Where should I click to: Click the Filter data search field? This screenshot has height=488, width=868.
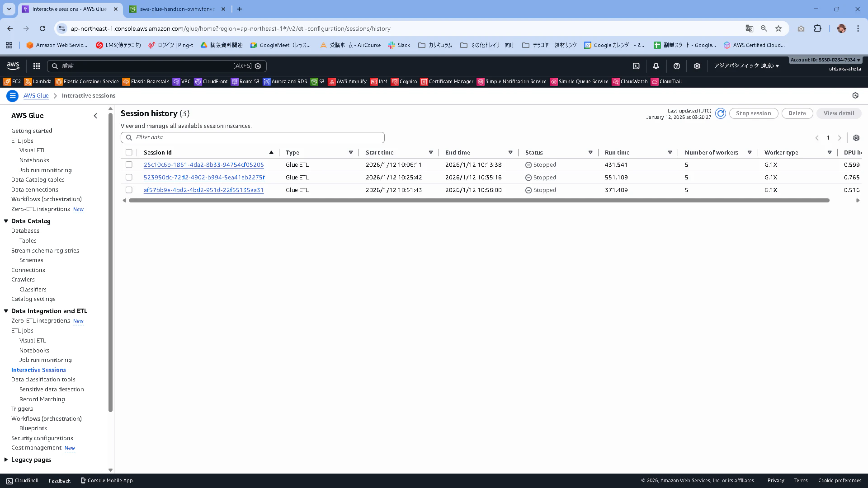click(253, 137)
